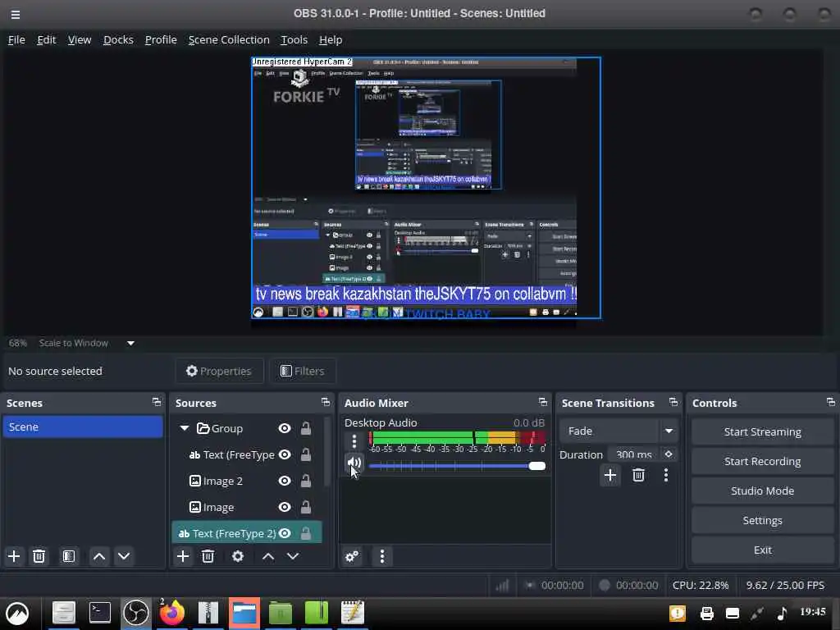Hide the Group source eye icon

coord(285,428)
